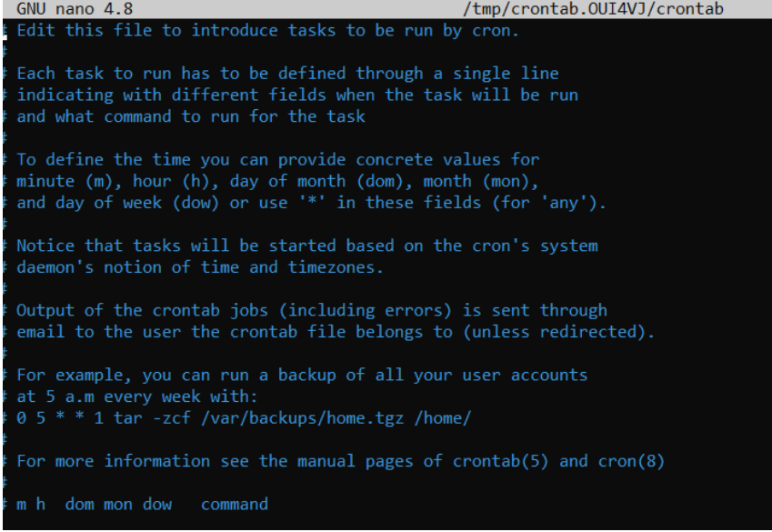The height and width of the screenshot is (532, 772).
Task: Click 'dom' in the column header line
Action: click(80, 504)
